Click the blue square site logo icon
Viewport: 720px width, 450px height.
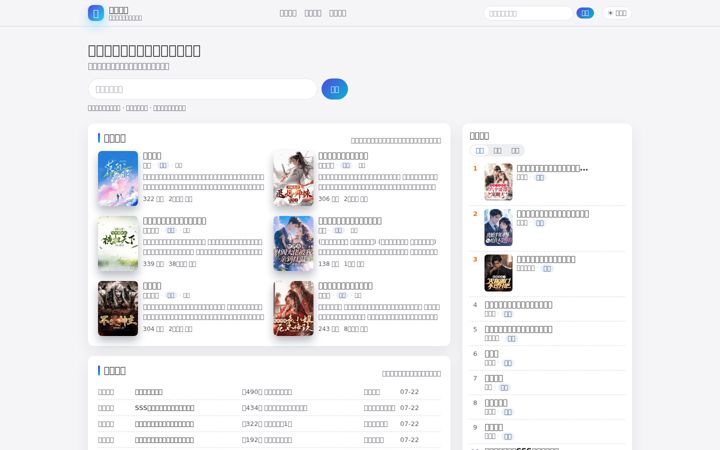click(96, 13)
